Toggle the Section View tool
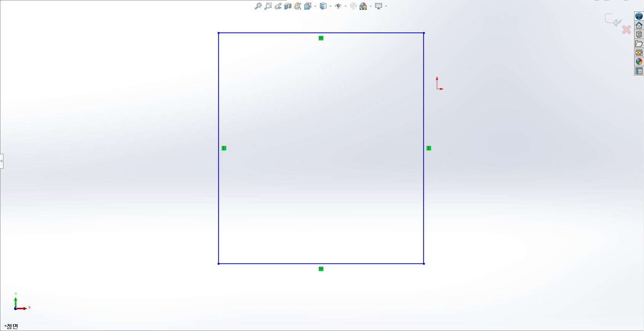Screen dimensions: 644x331 click(288, 6)
